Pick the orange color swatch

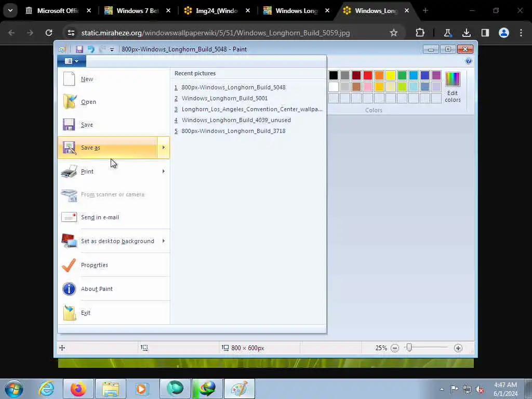coord(379,75)
